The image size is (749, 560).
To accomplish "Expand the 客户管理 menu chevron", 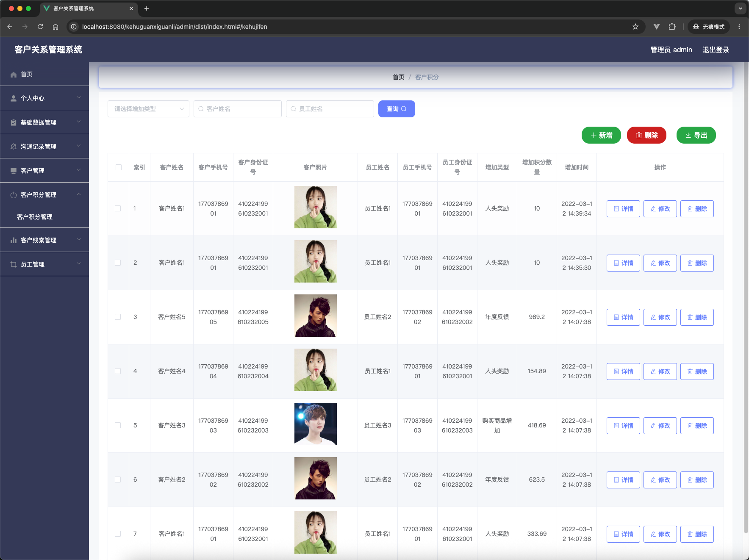I will point(79,170).
